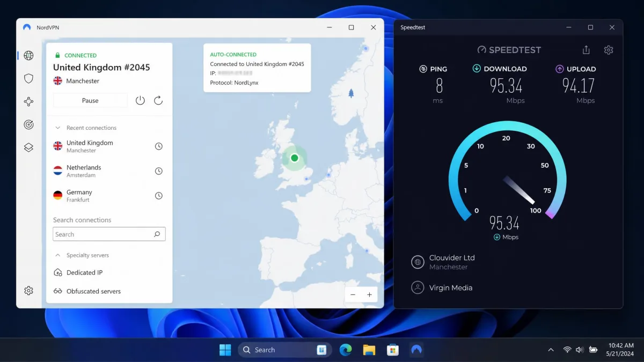644x362 pixels.
Task: Click the CONNECTED status label
Action: point(80,55)
